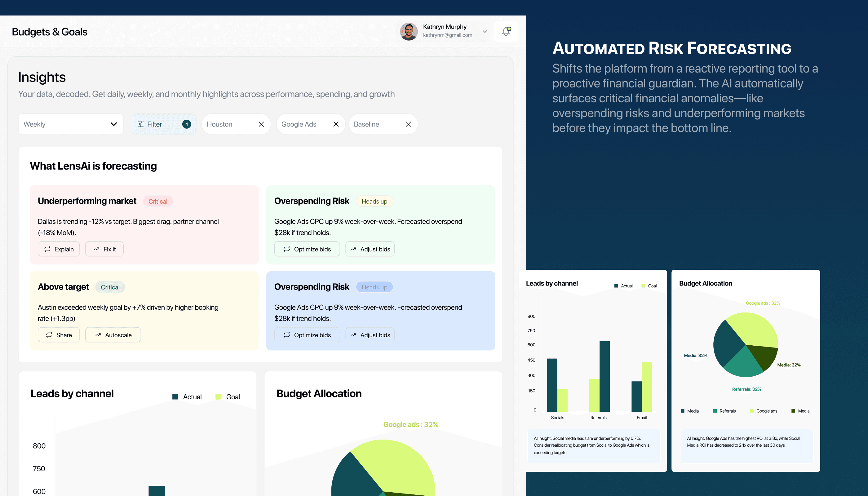This screenshot has width=868, height=496.
Task: Click Adjust bids in green Overspending card
Action: [370, 249]
